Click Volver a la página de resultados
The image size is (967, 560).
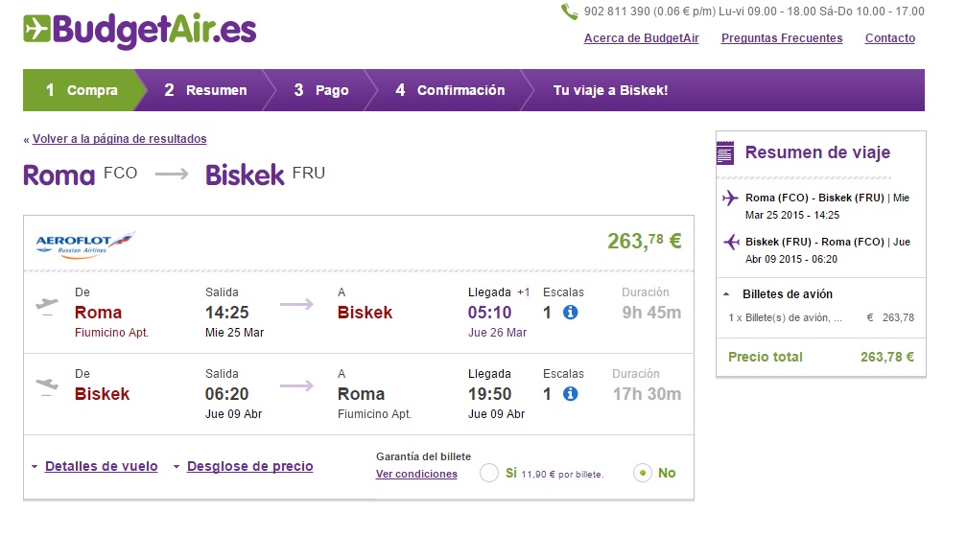pos(120,139)
